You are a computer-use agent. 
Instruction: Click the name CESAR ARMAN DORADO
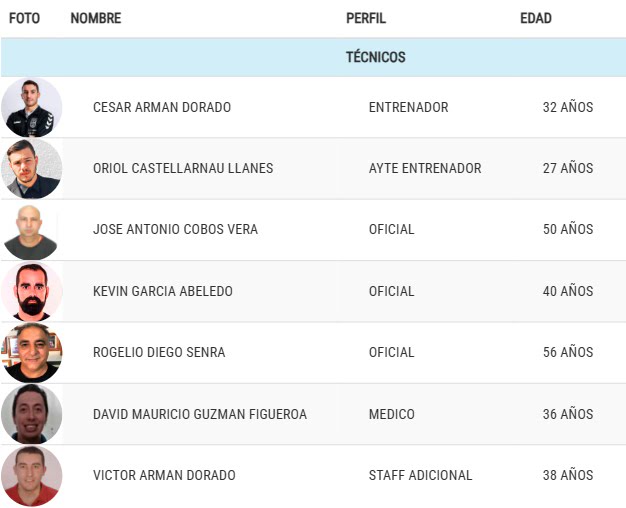pyautogui.click(x=162, y=107)
